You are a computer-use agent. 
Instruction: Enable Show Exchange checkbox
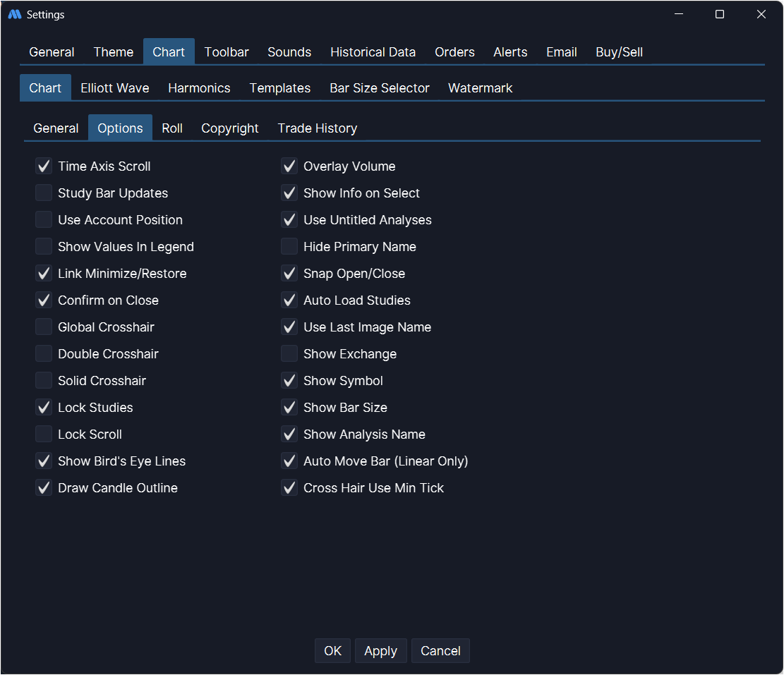click(289, 354)
